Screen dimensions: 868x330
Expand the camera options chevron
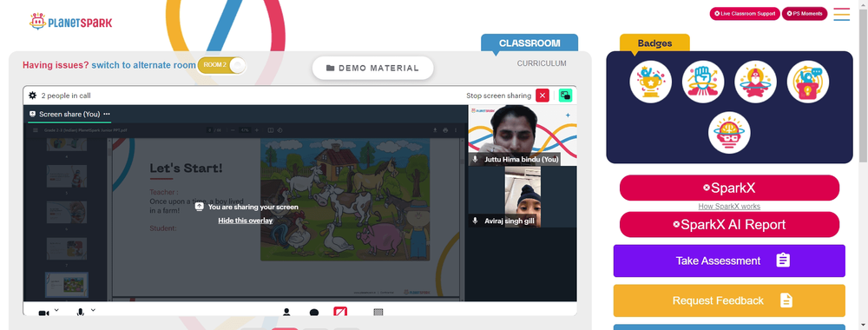point(56,309)
